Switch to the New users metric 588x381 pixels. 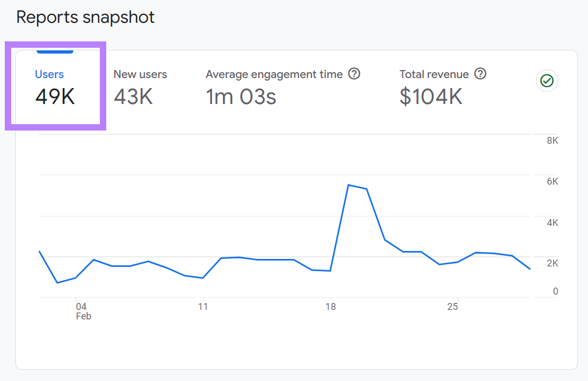click(x=140, y=86)
